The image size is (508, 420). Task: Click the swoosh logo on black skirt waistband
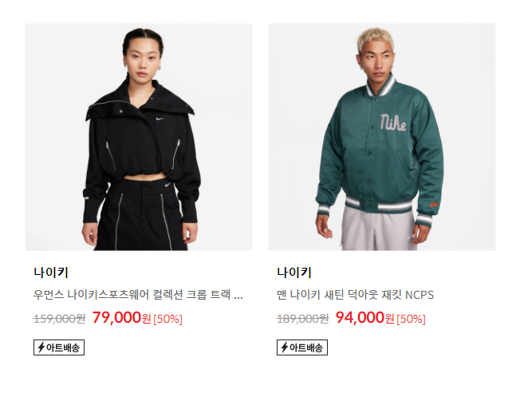(167, 185)
